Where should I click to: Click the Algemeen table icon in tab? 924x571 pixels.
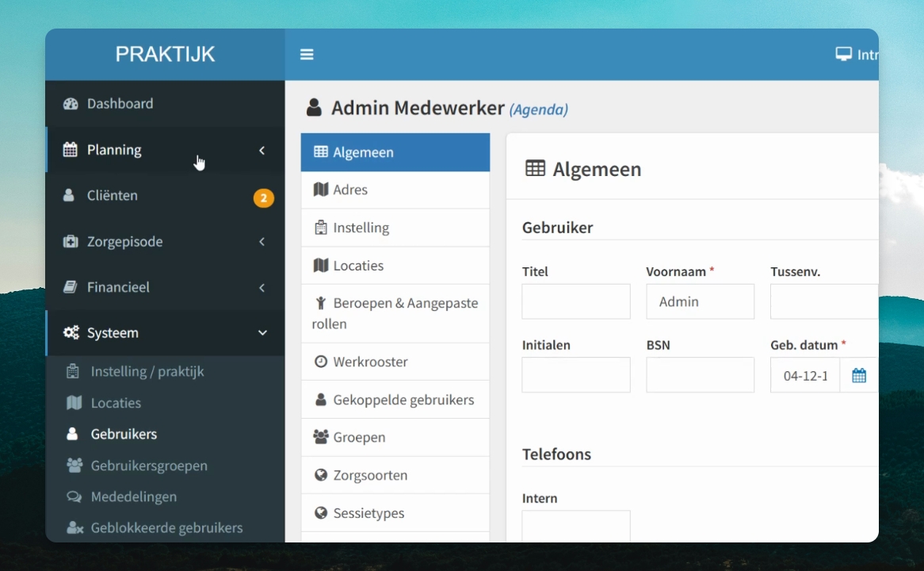[x=321, y=151]
